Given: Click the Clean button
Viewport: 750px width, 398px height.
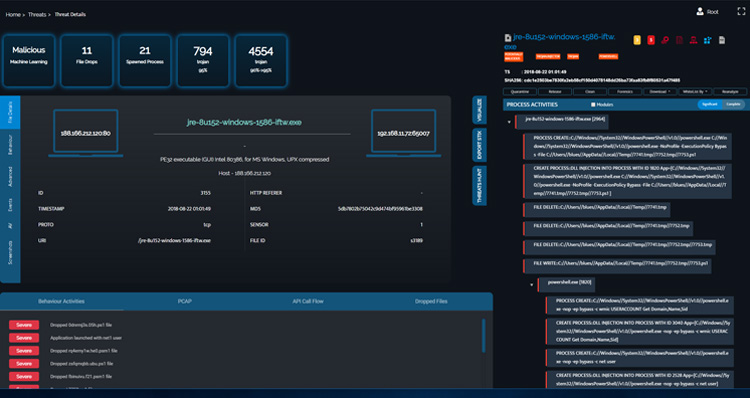Looking at the screenshot, I should point(590,91).
